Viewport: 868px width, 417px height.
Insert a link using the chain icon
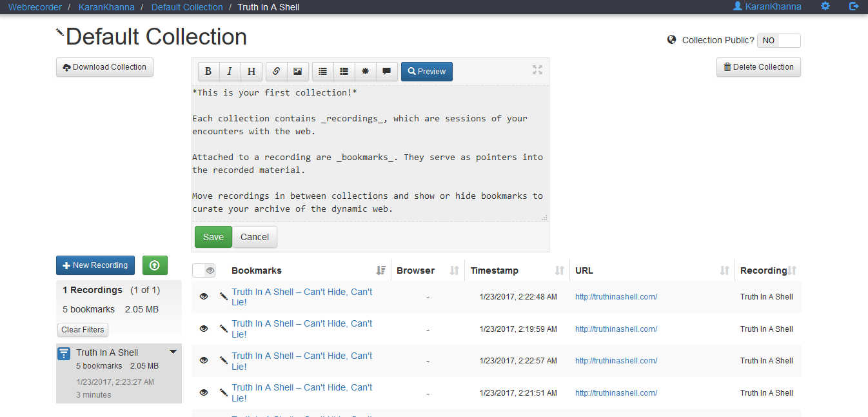click(x=276, y=72)
